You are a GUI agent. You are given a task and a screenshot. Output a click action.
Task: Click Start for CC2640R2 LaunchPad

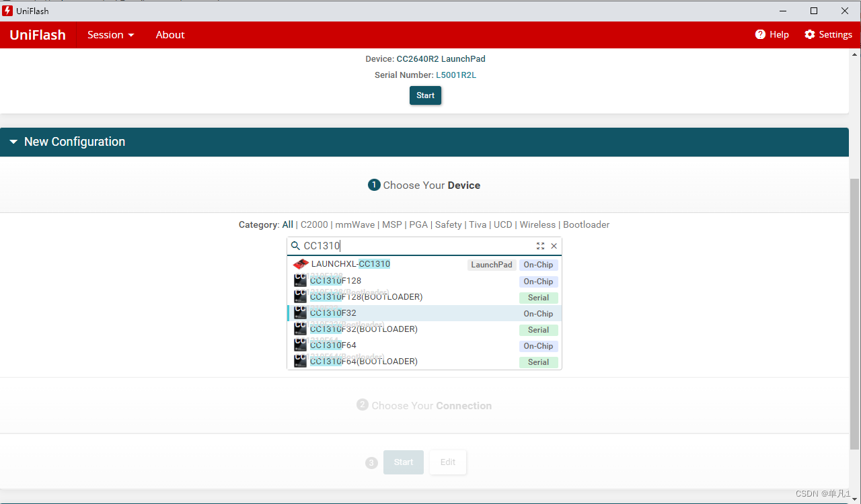click(x=425, y=95)
